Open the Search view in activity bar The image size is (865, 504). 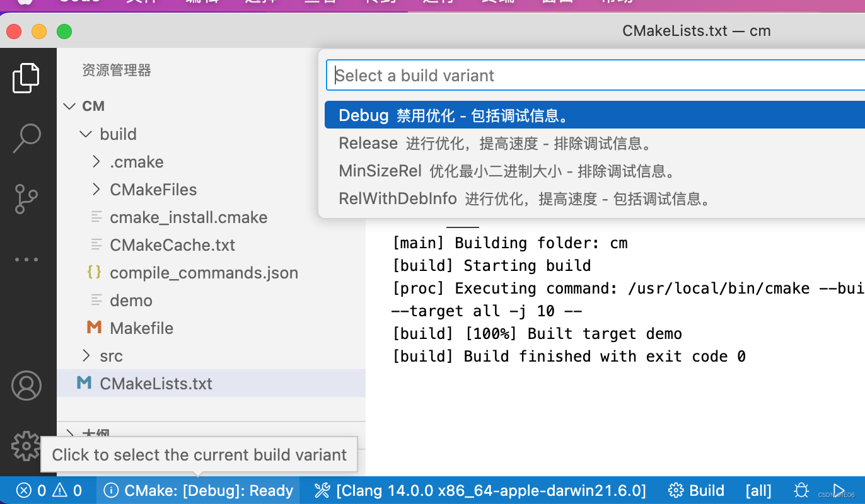tap(26, 139)
